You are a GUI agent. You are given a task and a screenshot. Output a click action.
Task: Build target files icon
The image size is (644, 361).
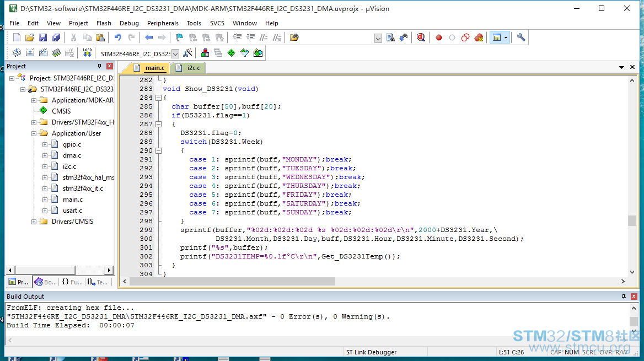coord(30,53)
